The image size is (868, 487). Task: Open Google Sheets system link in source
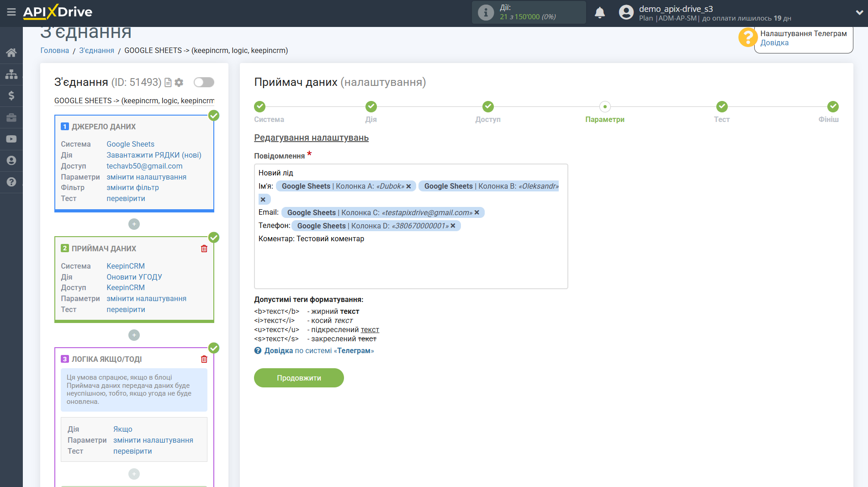click(130, 144)
